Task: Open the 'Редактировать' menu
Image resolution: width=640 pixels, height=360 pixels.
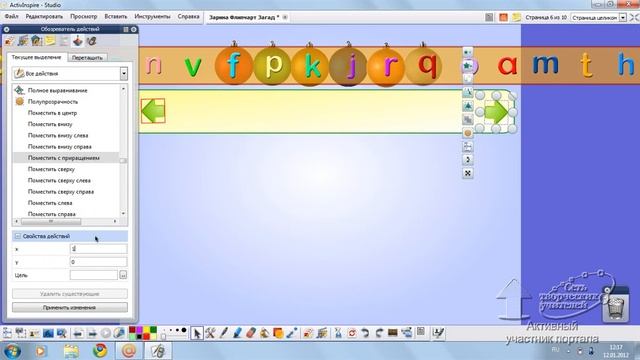Action: (44, 17)
